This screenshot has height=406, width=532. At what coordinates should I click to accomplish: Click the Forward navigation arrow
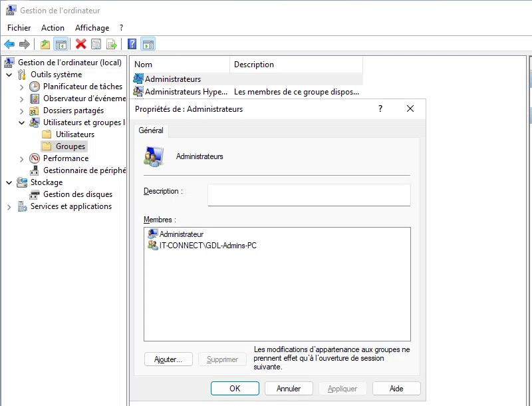point(23,44)
